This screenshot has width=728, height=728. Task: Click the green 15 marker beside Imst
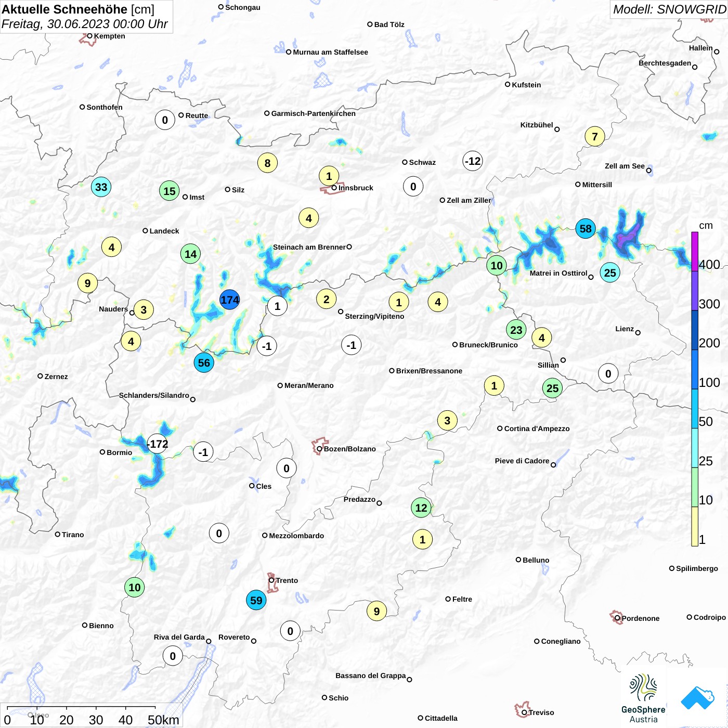(x=170, y=191)
